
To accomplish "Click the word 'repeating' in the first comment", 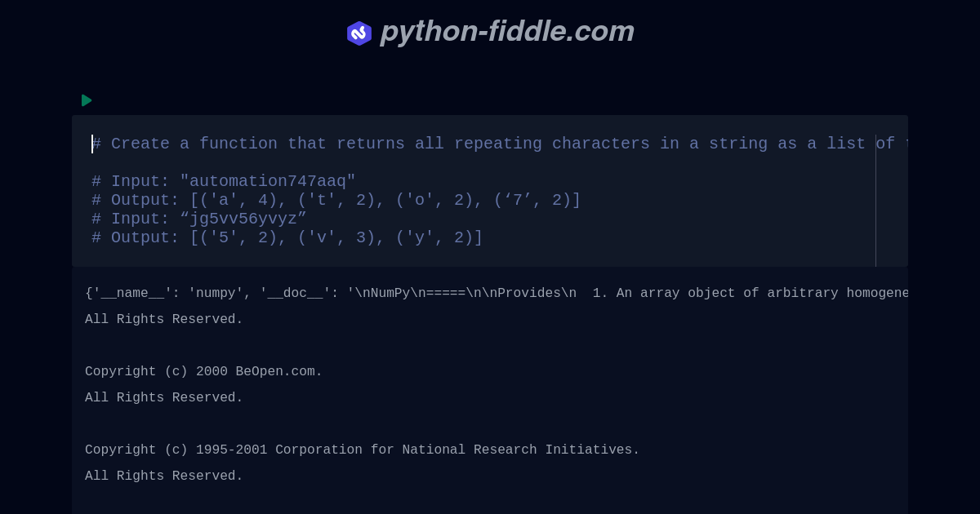I will tap(497, 144).
